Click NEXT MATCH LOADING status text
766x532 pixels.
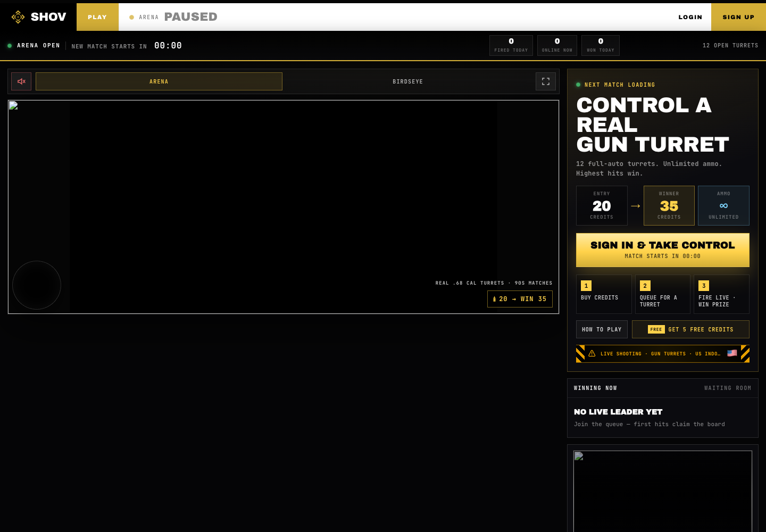(620, 85)
